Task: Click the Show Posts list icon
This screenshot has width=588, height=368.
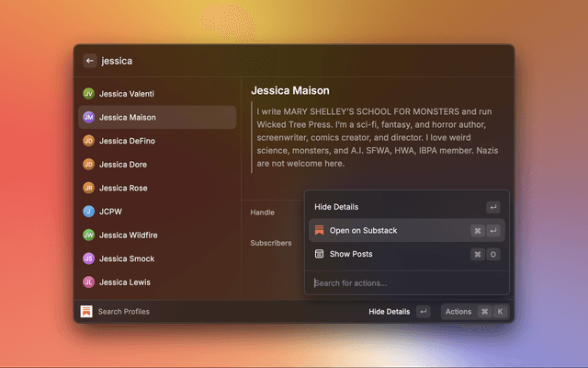Action: [319, 254]
